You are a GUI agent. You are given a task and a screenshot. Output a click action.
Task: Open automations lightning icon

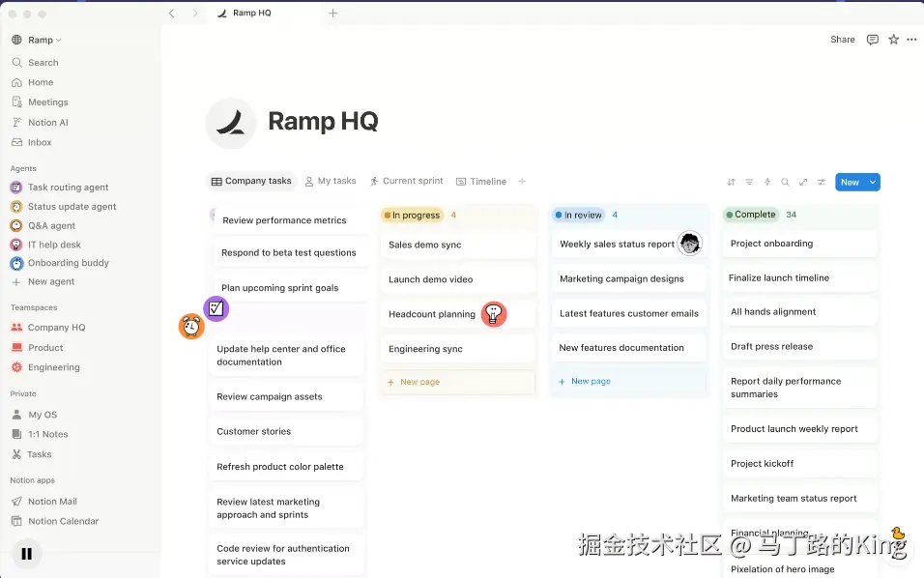coord(767,182)
